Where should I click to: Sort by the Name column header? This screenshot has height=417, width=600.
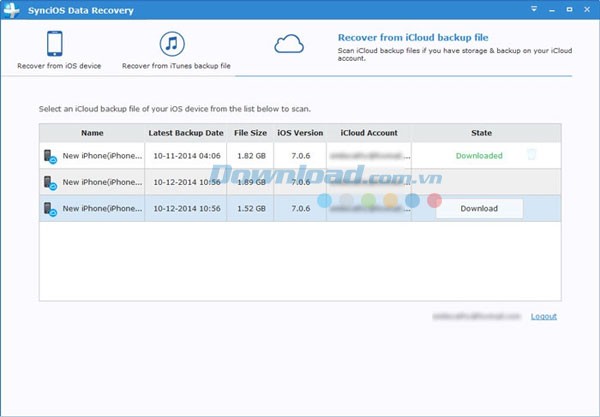tap(92, 133)
